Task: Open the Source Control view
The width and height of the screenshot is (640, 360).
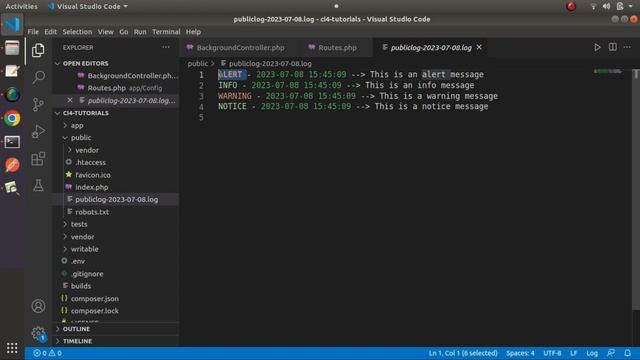Action: 38,104
